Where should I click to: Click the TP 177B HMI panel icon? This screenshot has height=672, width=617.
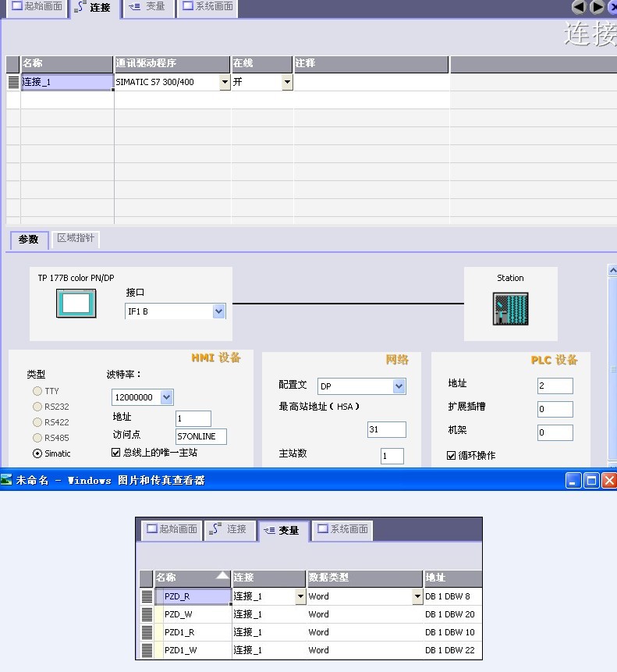point(76,304)
